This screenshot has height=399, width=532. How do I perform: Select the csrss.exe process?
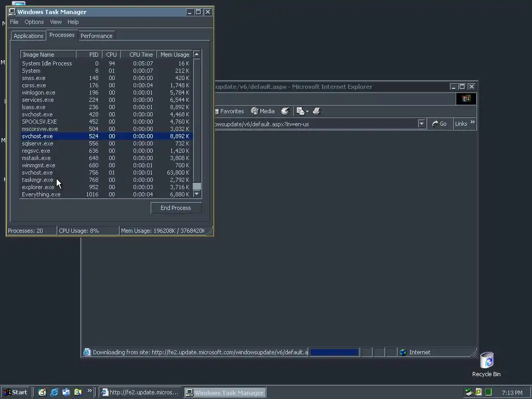point(107,86)
